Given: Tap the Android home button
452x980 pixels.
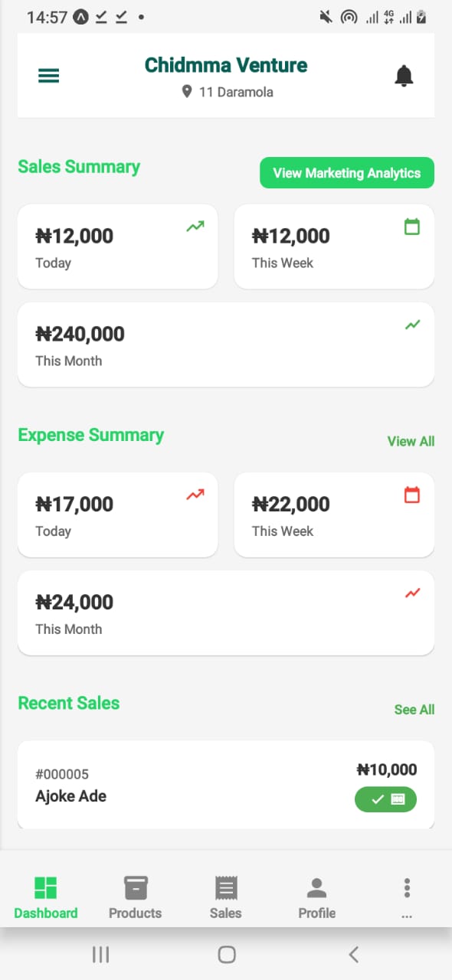Looking at the screenshot, I should [x=226, y=954].
